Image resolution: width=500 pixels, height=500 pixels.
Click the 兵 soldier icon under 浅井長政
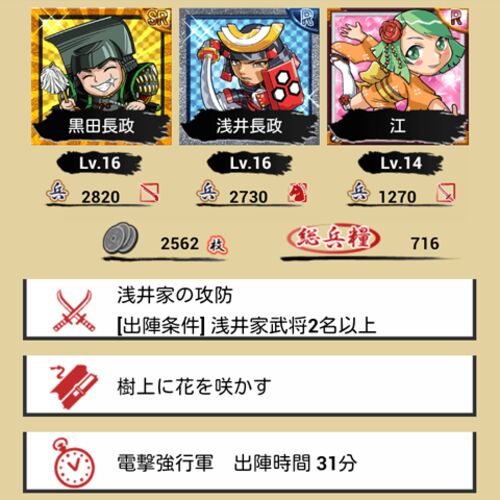pyautogui.click(x=208, y=191)
